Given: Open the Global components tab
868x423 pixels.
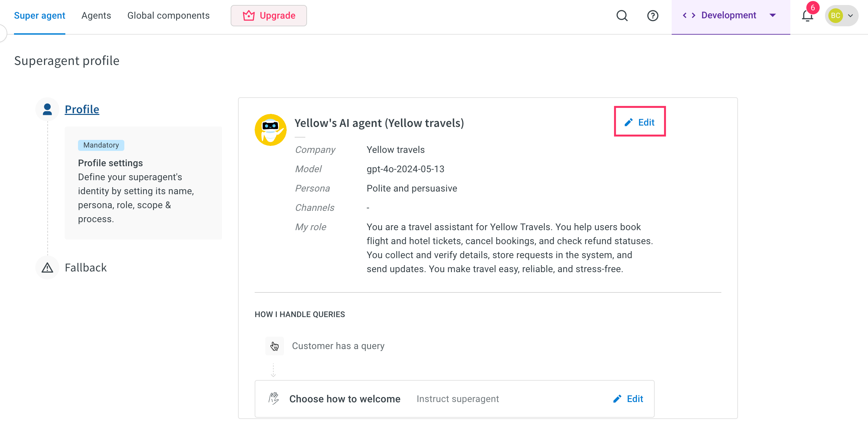Looking at the screenshot, I should point(168,16).
